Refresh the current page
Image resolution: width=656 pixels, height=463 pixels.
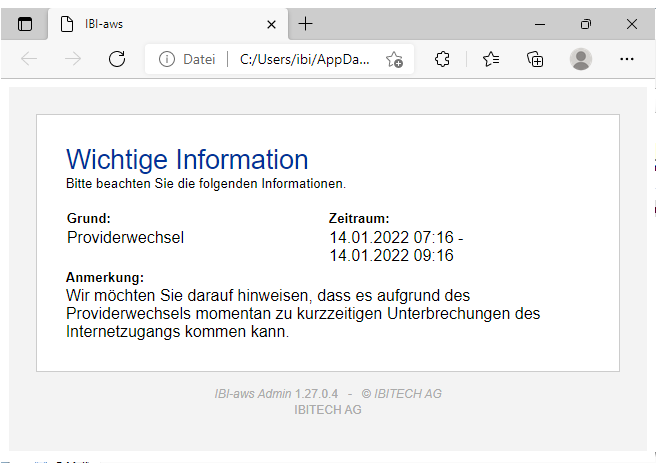(117, 59)
